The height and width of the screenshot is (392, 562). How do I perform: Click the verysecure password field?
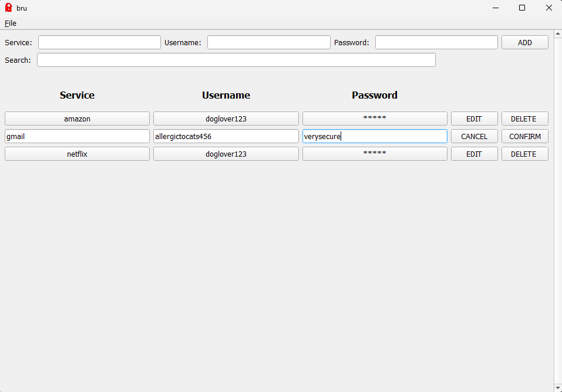click(x=375, y=136)
